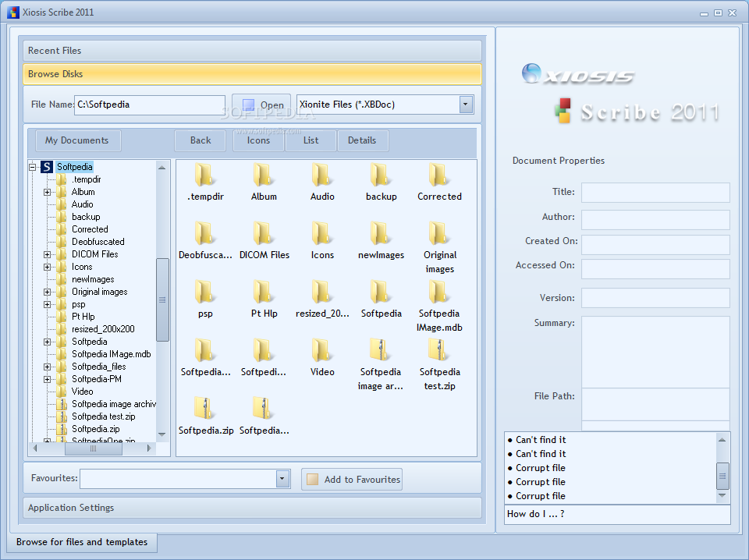Viewport: 749px width, 560px height.
Task: Open the DICOM Files folder icon in file pane
Action: 263,233
